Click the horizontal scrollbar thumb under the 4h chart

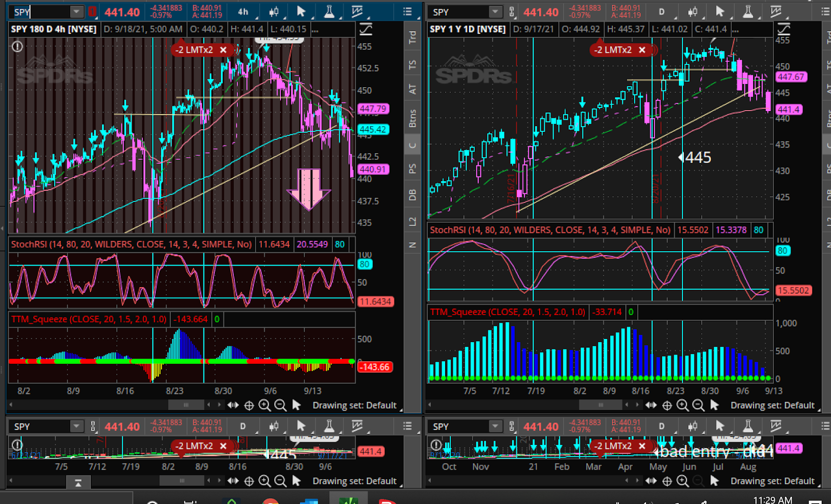point(186,405)
